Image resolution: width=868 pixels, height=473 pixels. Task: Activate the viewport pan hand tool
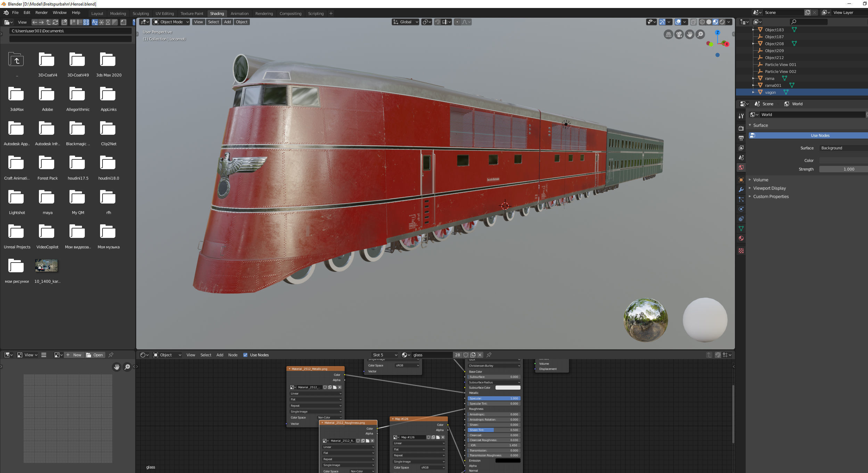(690, 34)
